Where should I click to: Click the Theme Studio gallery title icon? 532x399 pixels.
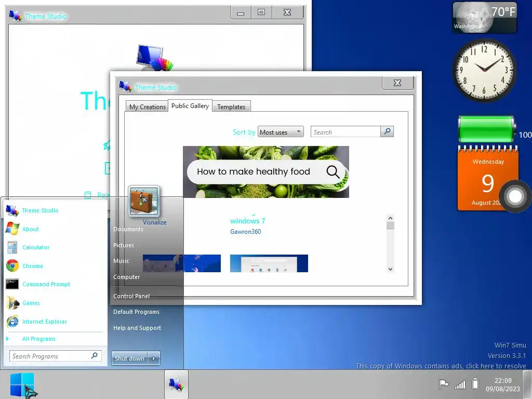click(125, 86)
